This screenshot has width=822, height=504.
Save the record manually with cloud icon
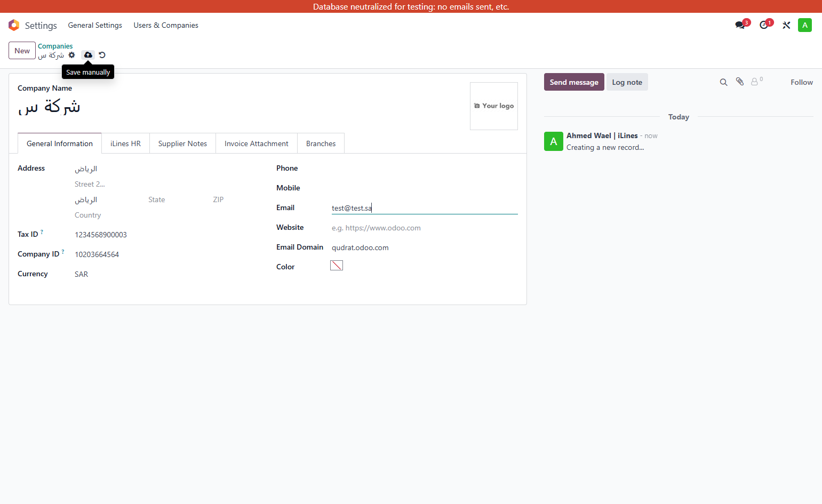[x=88, y=55]
